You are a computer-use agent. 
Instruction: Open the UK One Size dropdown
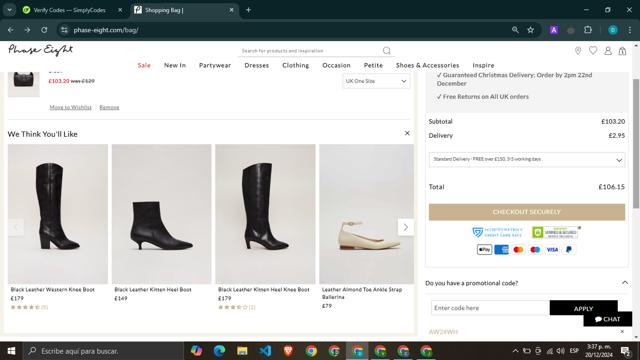[x=376, y=81]
